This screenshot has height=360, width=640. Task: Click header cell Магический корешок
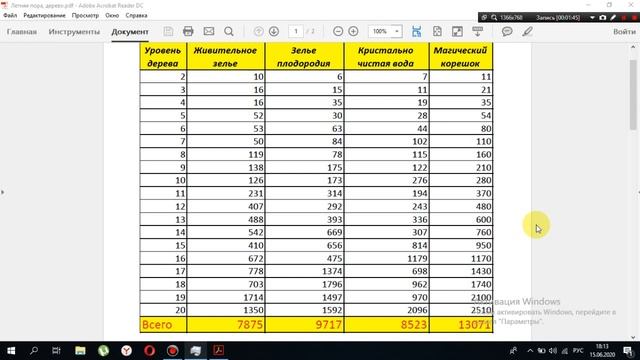click(x=461, y=57)
